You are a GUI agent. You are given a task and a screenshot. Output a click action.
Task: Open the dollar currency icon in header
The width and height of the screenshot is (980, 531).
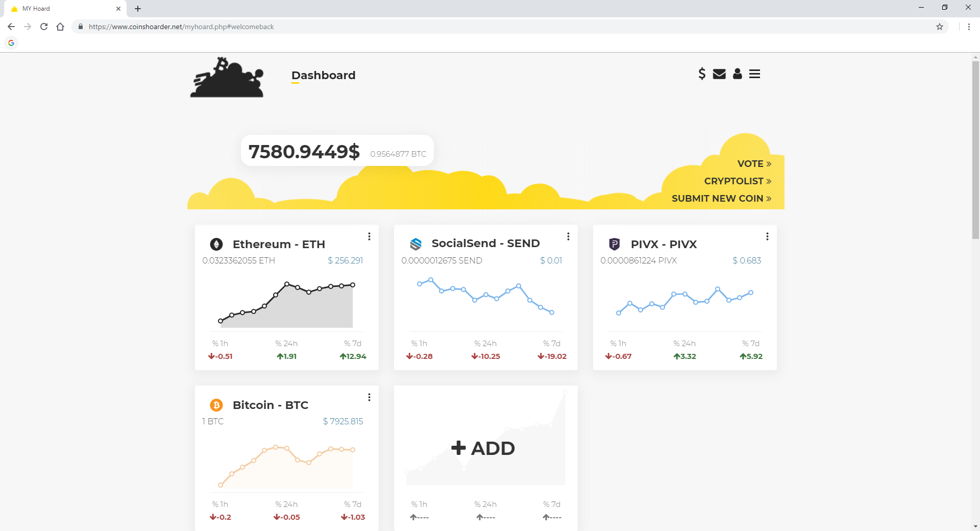702,74
